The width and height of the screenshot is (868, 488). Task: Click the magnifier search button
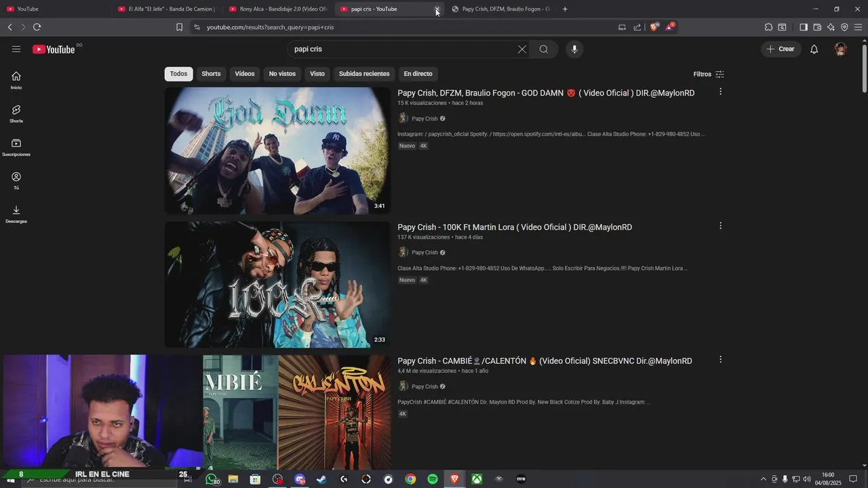[544, 49]
